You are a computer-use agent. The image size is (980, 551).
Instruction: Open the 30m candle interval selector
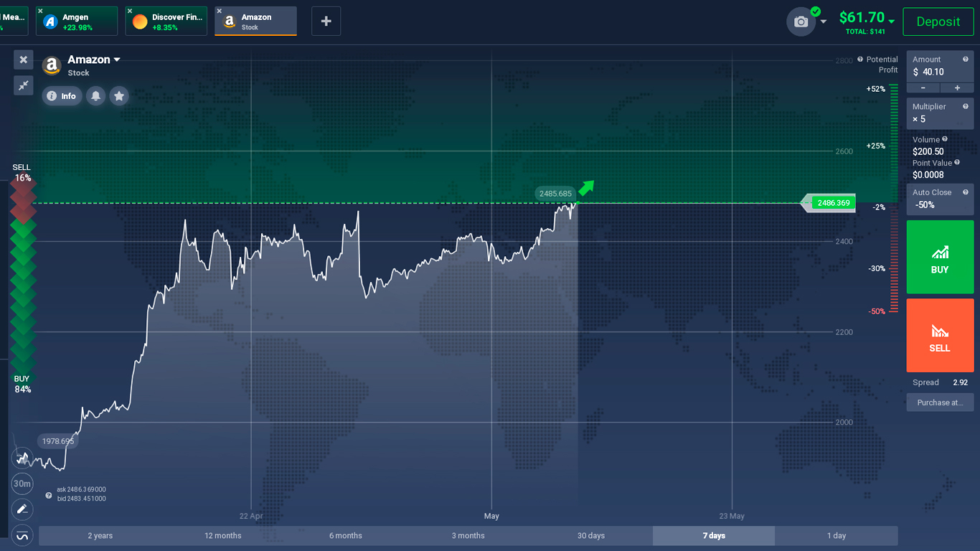pyautogui.click(x=22, y=484)
